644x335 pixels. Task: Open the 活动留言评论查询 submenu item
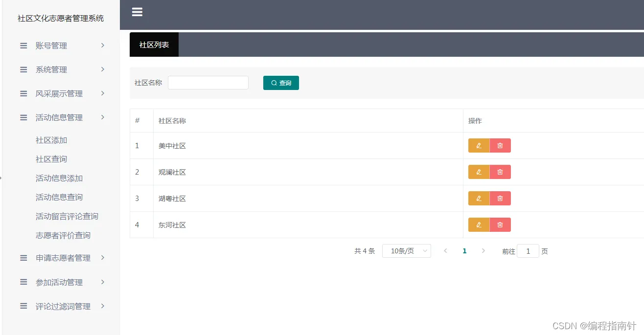coord(67,216)
